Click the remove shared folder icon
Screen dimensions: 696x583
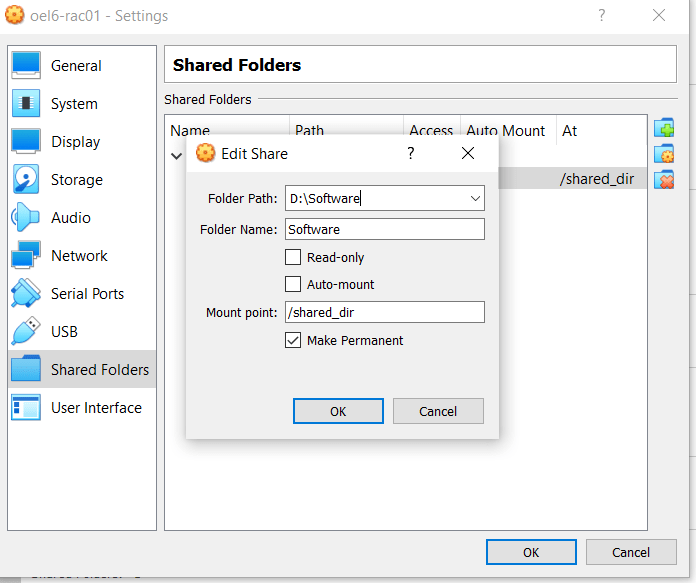click(x=664, y=180)
